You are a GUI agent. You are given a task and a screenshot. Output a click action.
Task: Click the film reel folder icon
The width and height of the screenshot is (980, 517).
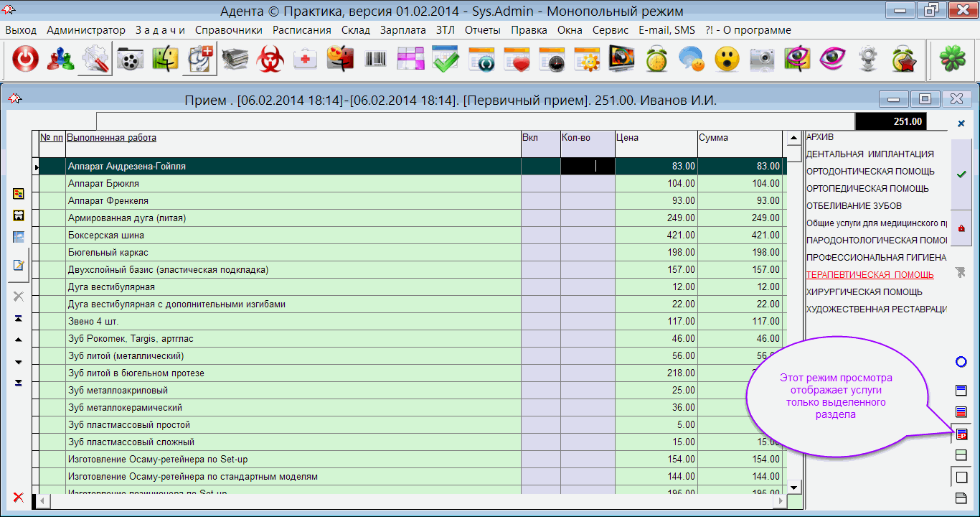click(x=131, y=60)
